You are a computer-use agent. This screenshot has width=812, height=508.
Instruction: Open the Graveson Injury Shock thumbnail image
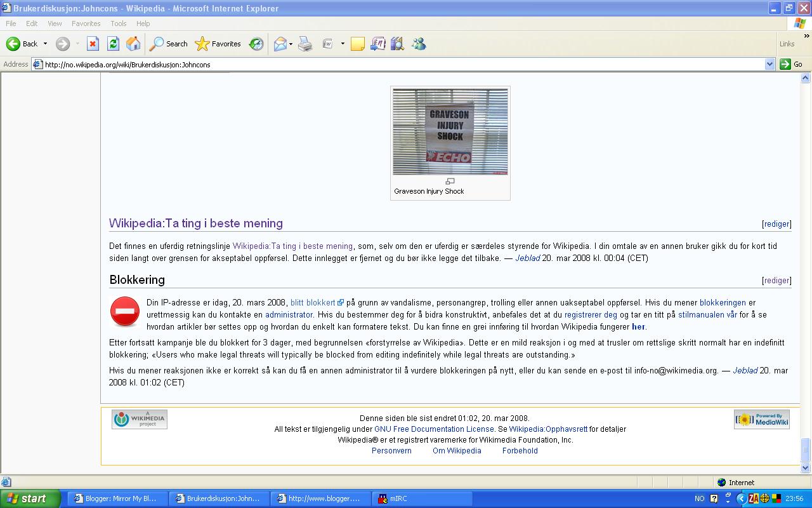point(450,131)
